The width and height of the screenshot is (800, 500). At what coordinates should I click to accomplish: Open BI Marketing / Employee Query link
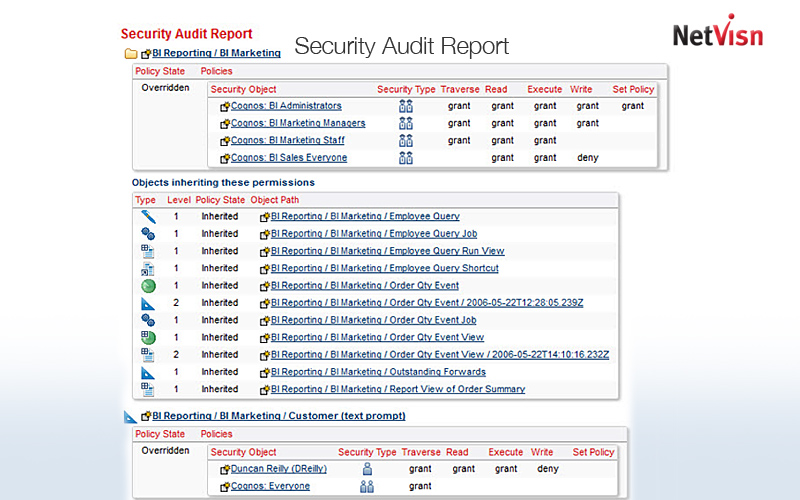pyautogui.click(x=365, y=216)
